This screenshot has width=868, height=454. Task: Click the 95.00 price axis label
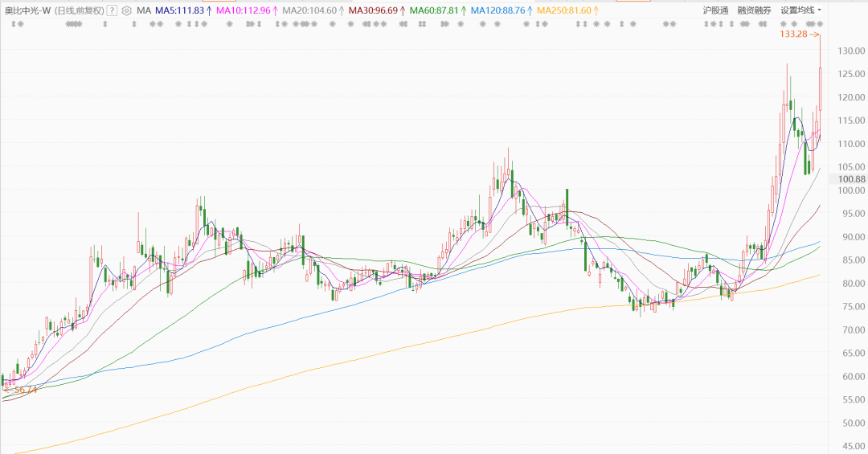[x=853, y=213]
